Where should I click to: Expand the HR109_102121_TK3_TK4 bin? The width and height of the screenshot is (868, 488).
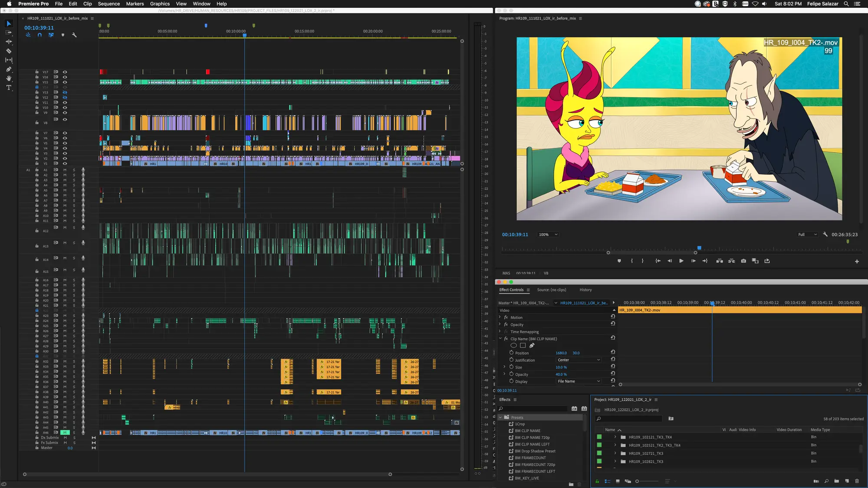point(615,437)
